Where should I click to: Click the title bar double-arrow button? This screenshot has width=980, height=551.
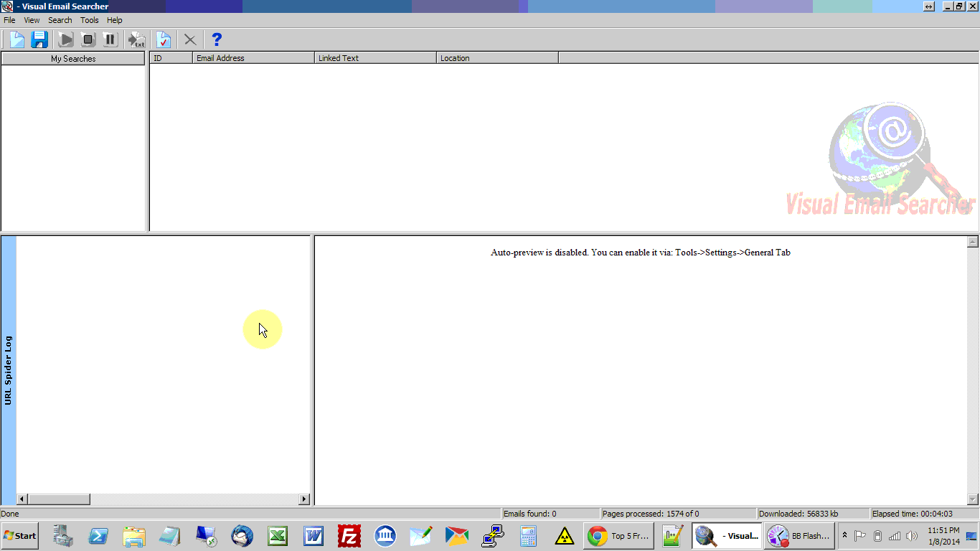coord(929,6)
